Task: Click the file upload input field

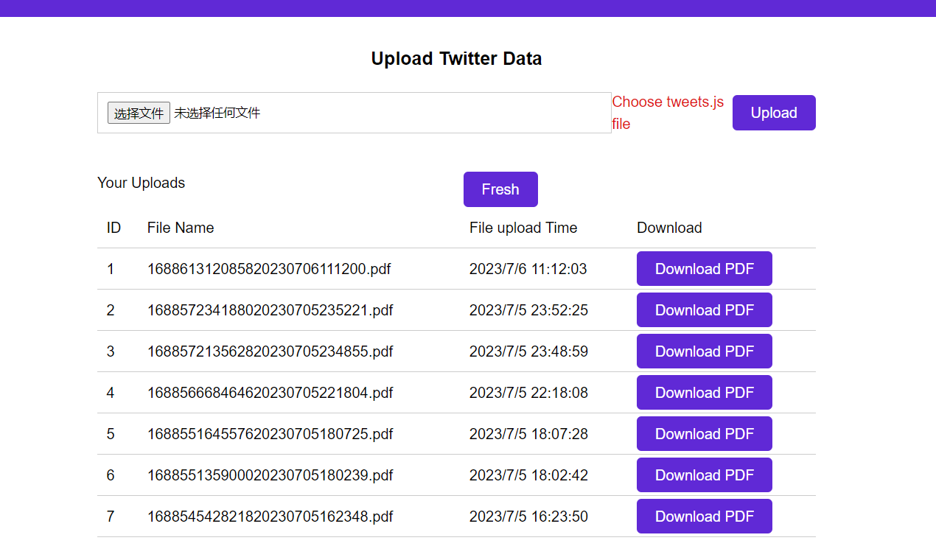Action: [x=355, y=113]
